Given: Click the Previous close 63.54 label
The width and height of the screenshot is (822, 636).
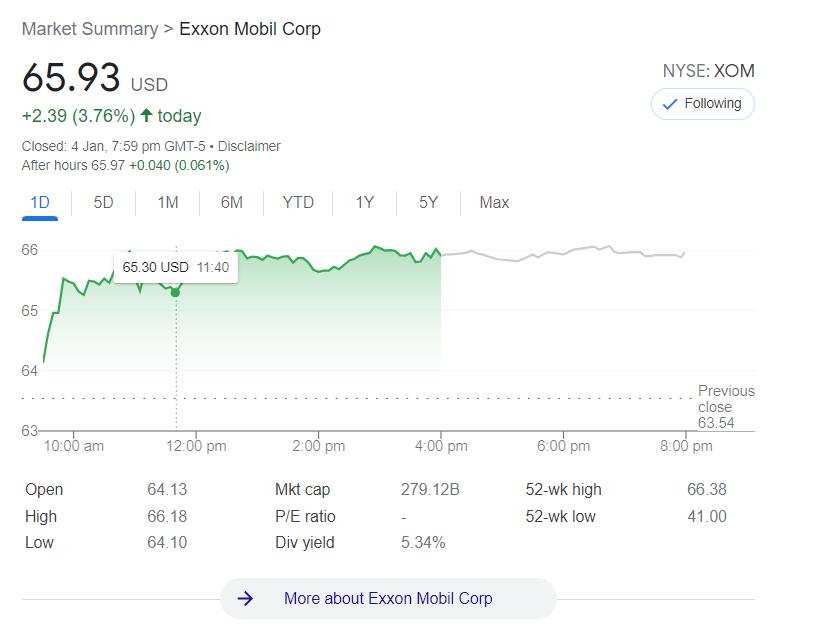Looking at the screenshot, I should pyautogui.click(x=726, y=407).
